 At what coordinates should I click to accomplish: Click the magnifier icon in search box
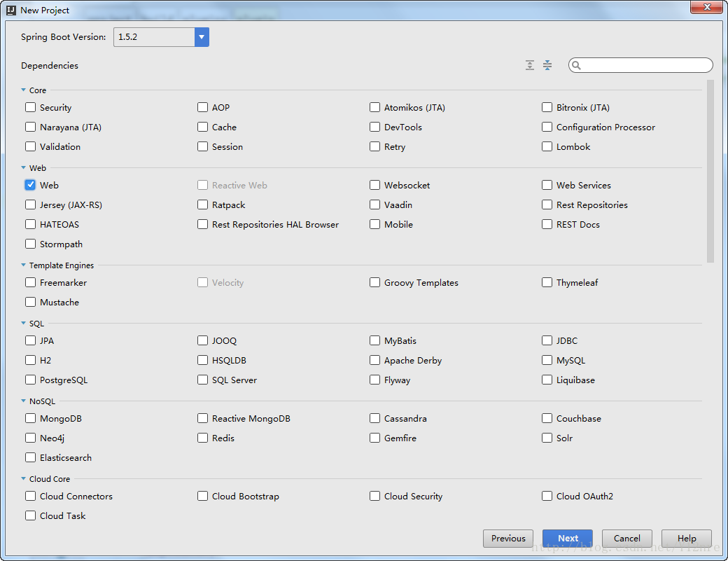point(576,65)
